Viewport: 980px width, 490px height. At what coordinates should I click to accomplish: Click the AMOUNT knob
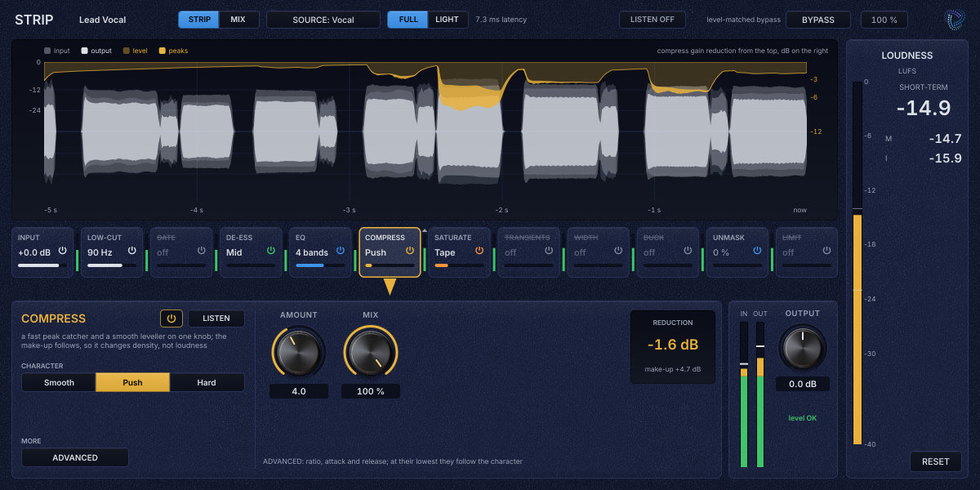(299, 352)
